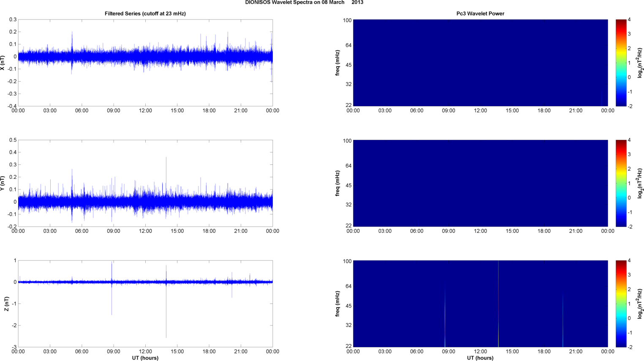Click the "21:00" tick under the Z series plot
Image resolution: width=644 pixels, height=361 pixels.
pos(241,352)
